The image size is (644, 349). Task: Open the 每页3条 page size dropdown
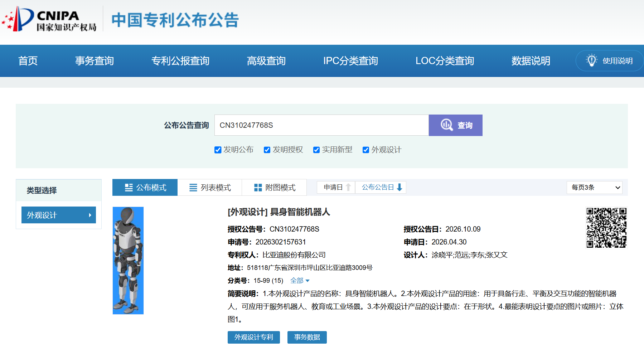[594, 188]
